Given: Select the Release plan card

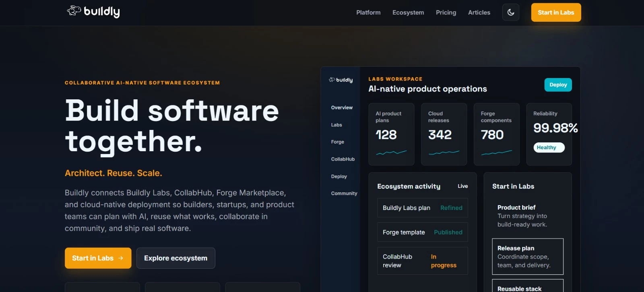Looking at the screenshot, I should [528, 257].
